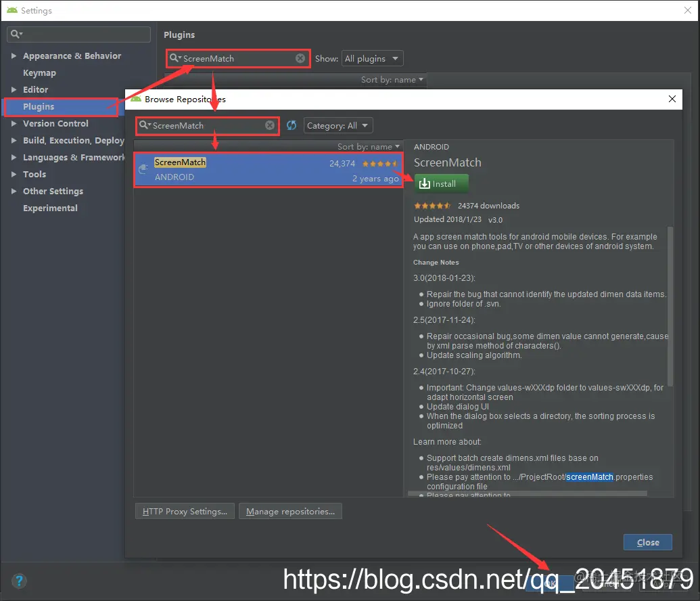Click the 2.4(2017-10-27) version heading
The height and width of the screenshot is (601, 700).
[x=444, y=372]
